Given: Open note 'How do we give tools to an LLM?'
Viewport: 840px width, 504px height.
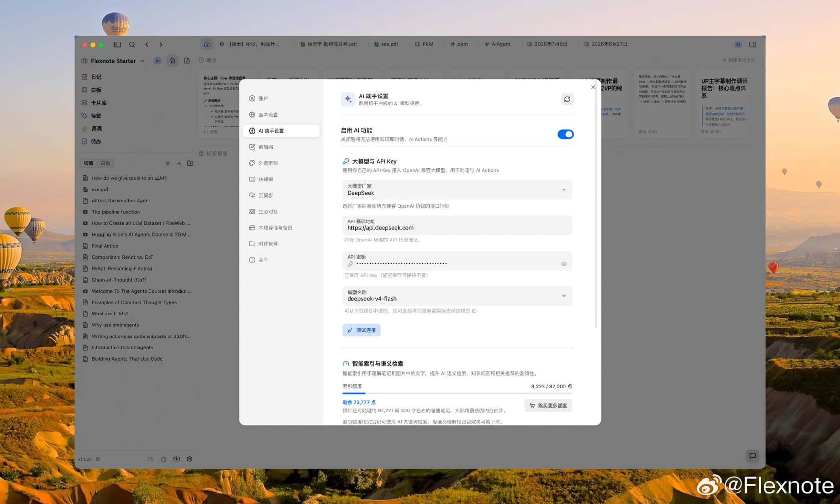Looking at the screenshot, I should pos(129,178).
